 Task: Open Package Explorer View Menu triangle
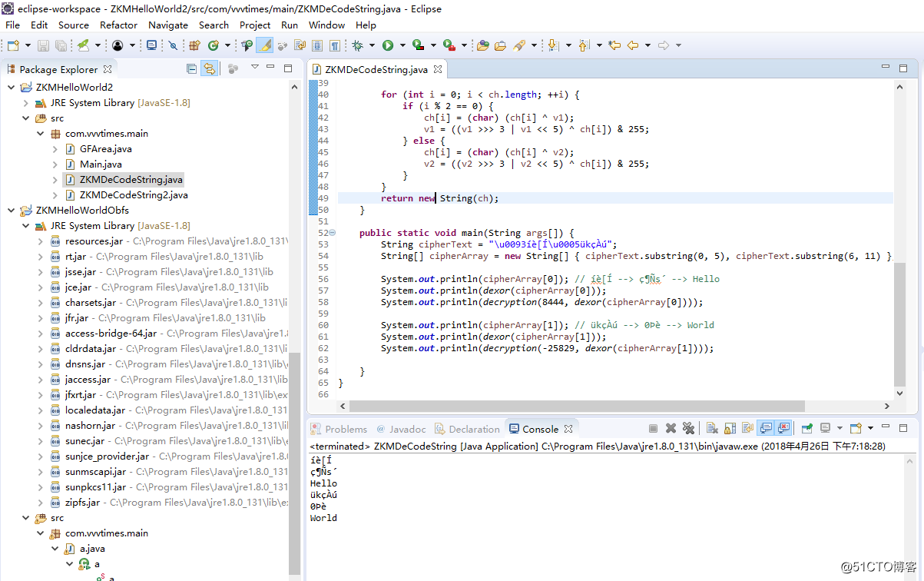(254, 68)
